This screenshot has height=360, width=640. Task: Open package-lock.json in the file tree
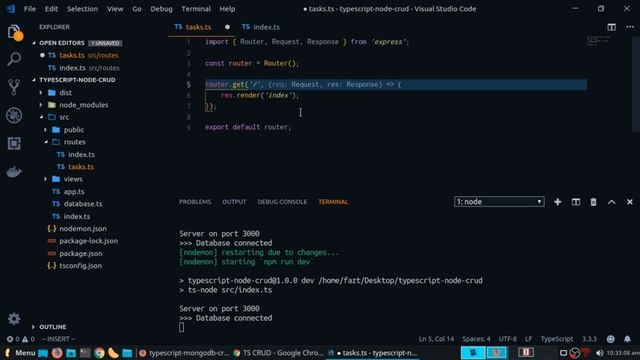[88, 241]
